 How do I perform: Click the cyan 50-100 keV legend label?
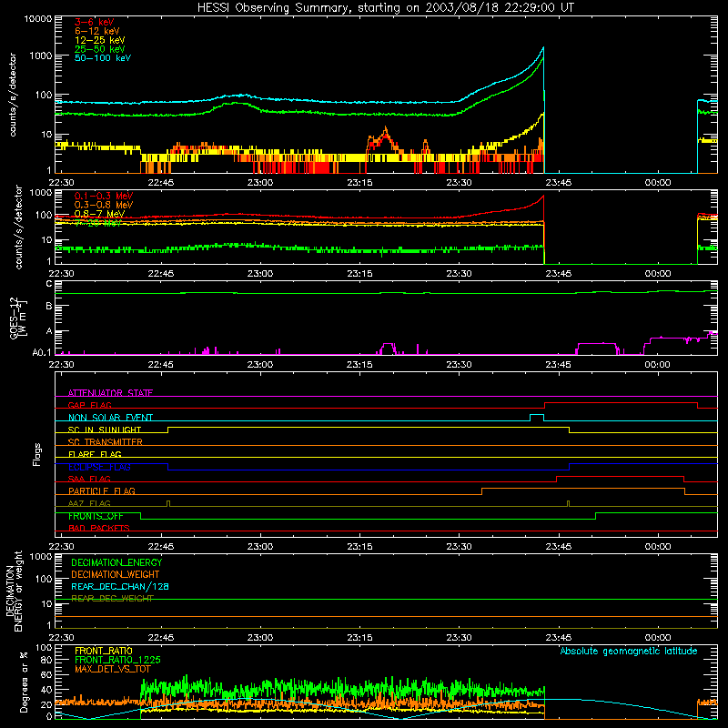(x=103, y=58)
